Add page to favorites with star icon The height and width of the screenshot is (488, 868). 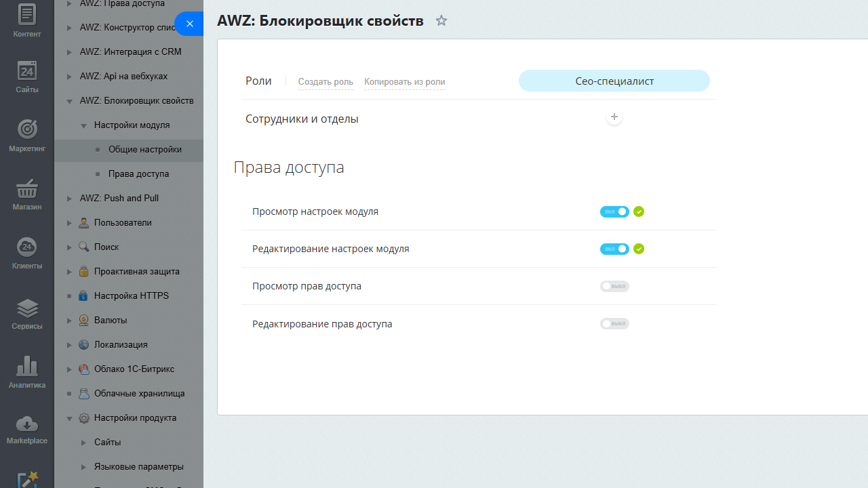441,20
